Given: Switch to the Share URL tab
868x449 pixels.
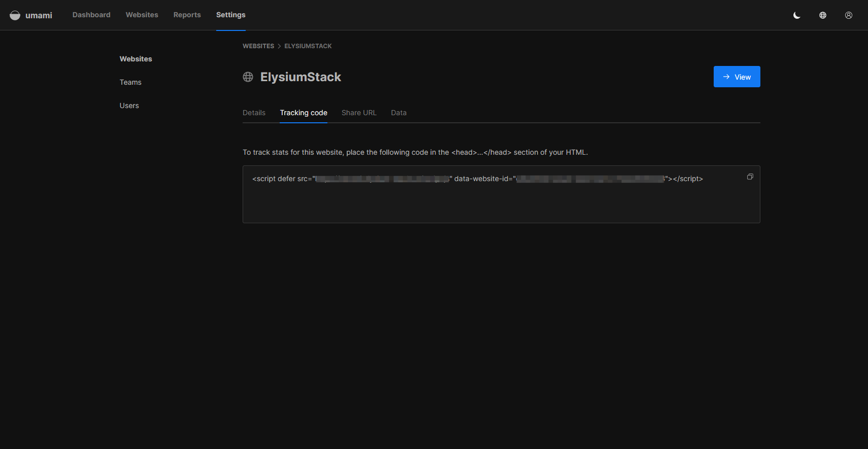Looking at the screenshot, I should click(x=359, y=113).
